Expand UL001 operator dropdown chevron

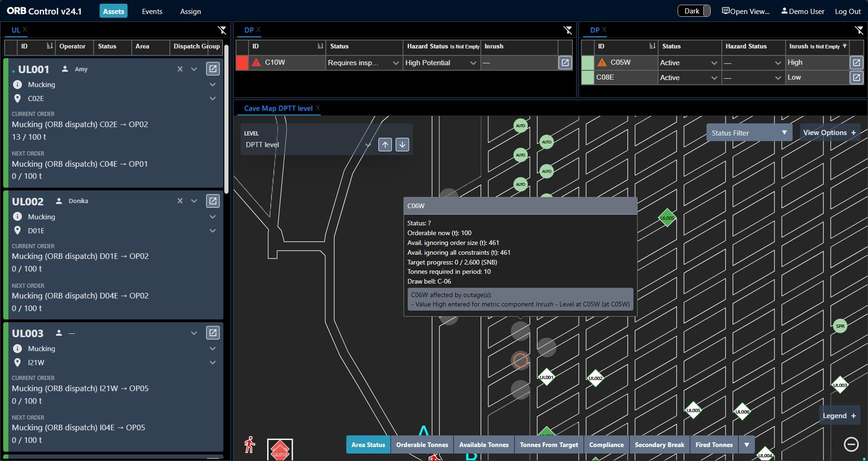coord(194,69)
